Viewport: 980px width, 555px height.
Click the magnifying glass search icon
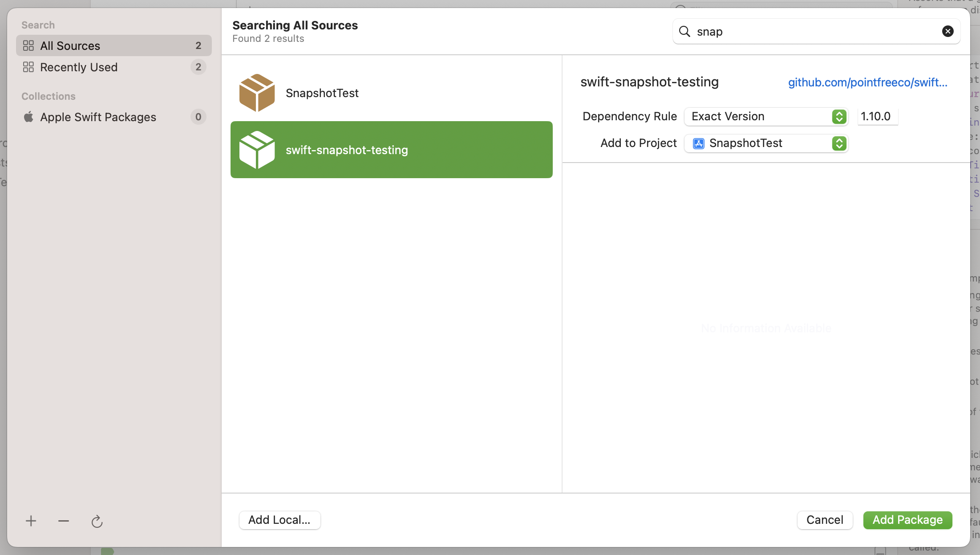684,31
